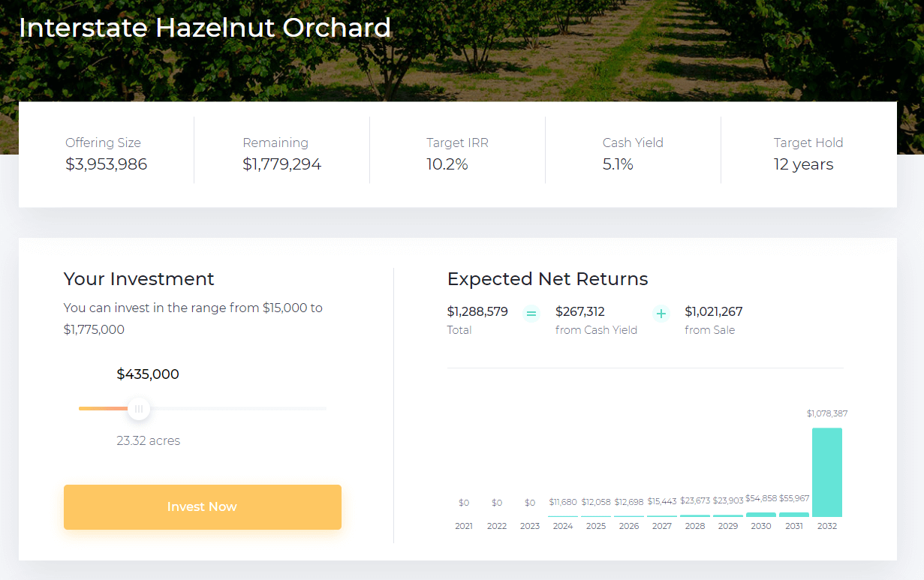Click the Target Hold 12 years stat
The height and width of the screenshot is (580, 924).
(808, 154)
